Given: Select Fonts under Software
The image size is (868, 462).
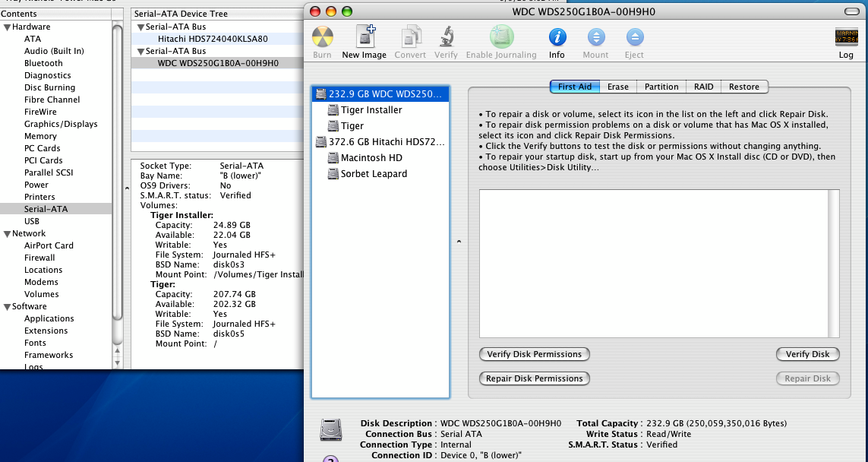Looking at the screenshot, I should (x=35, y=343).
